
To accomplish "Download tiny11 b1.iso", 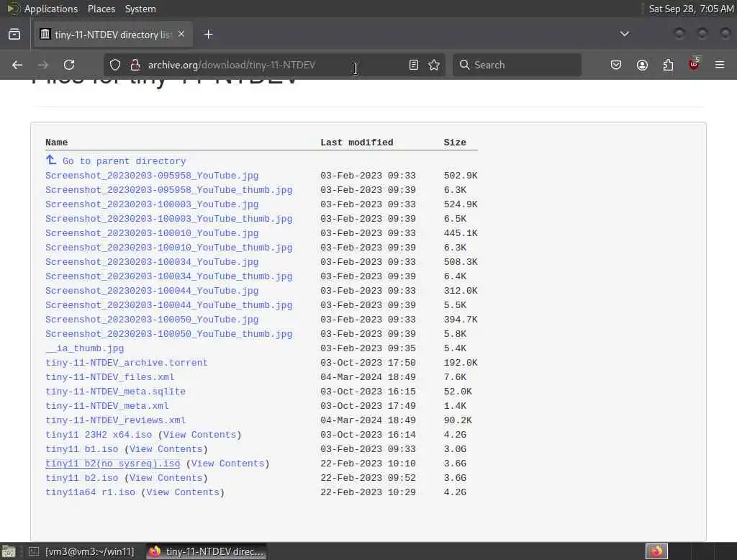I will click(x=82, y=449).
